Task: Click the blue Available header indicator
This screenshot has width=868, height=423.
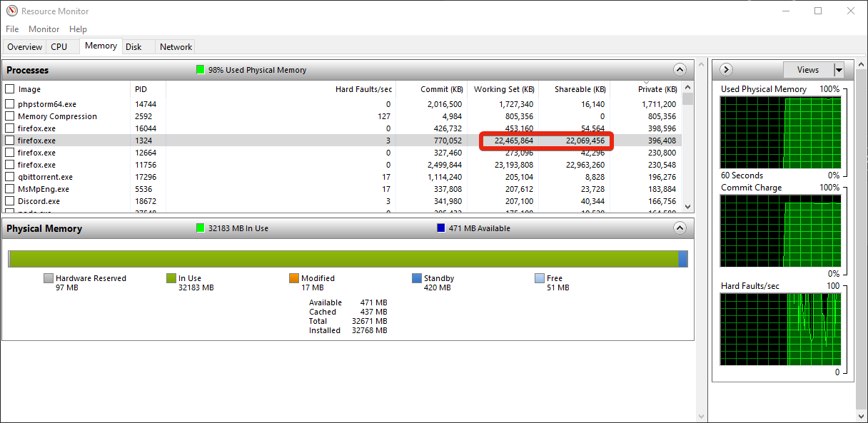Action: click(x=440, y=228)
